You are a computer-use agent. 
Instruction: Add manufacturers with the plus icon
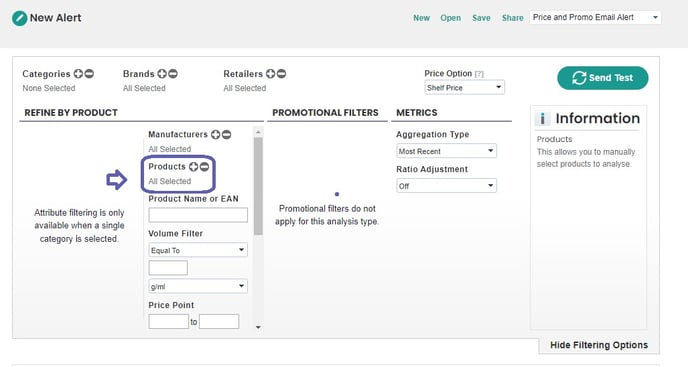(215, 134)
